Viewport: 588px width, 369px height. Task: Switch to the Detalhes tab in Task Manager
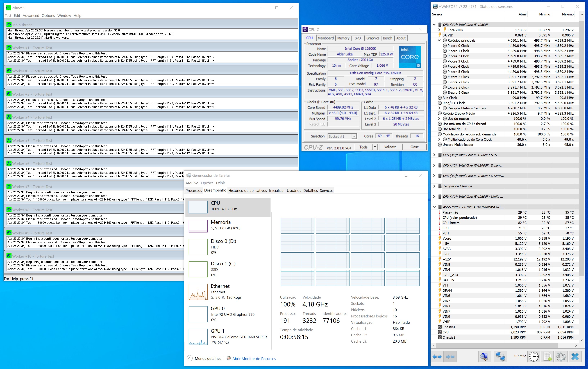coord(310,190)
